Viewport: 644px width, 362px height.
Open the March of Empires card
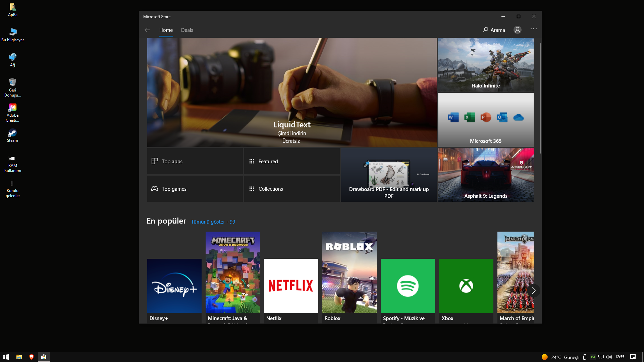(x=516, y=278)
